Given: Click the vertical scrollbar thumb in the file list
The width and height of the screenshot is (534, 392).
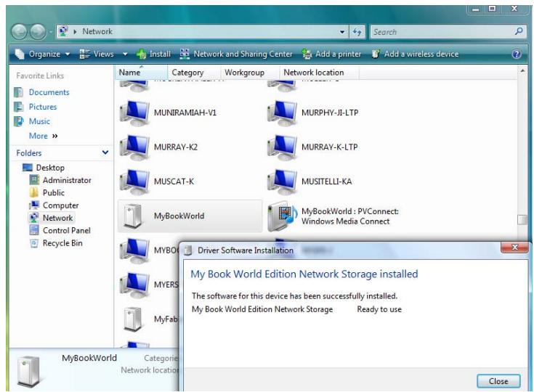Looking at the screenshot, I should [522, 220].
